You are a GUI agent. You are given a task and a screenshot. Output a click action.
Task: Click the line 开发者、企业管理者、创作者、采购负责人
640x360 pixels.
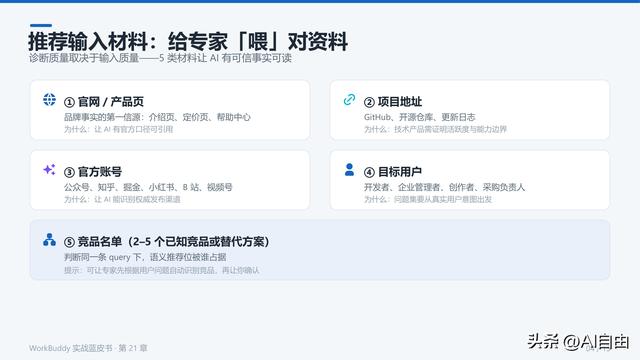tap(444, 187)
